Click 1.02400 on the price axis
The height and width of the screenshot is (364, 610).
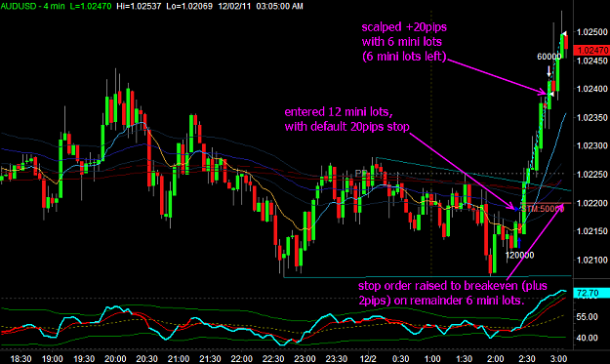pos(592,89)
